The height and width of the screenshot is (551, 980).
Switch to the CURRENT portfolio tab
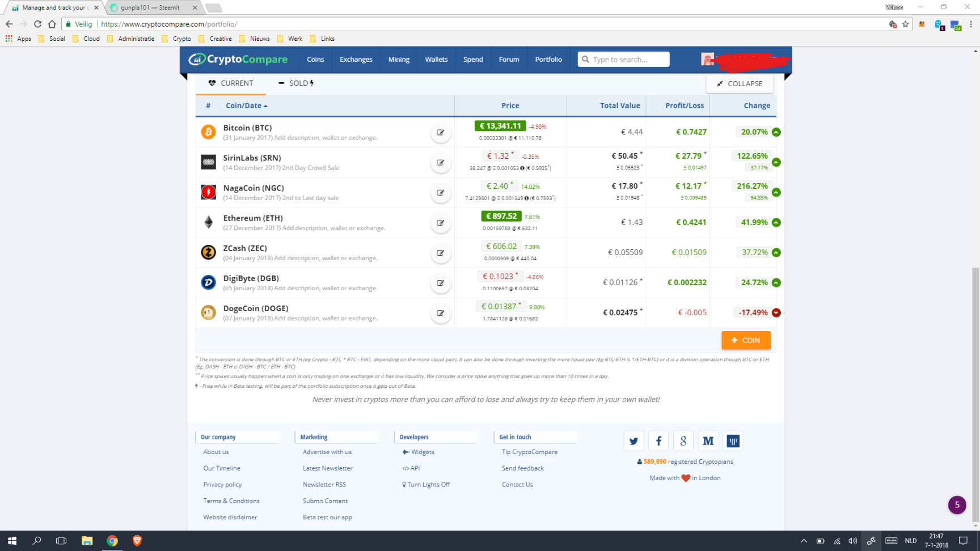click(x=231, y=83)
